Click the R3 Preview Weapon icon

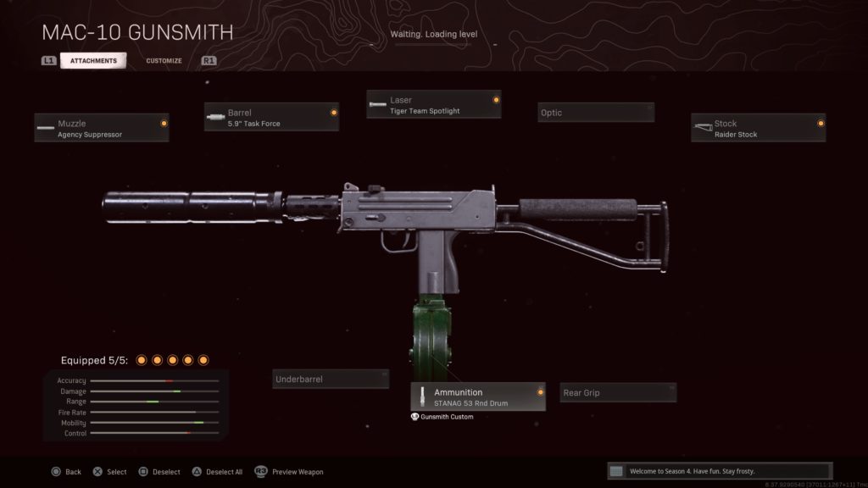(261, 471)
